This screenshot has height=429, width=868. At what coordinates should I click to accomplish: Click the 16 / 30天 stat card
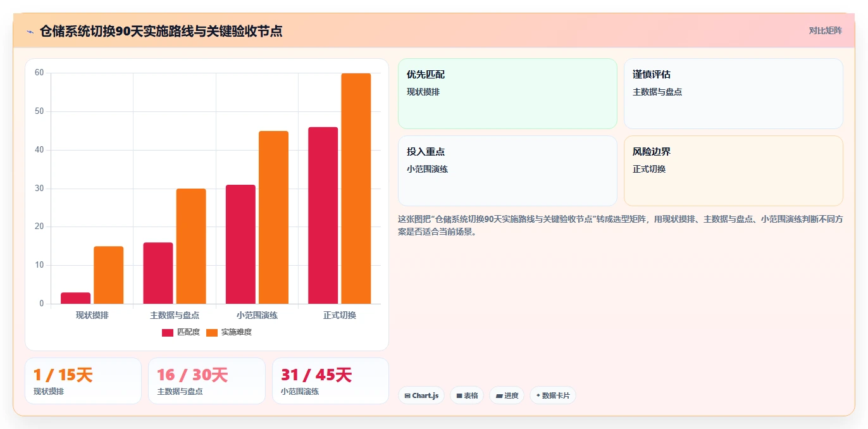click(207, 381)
